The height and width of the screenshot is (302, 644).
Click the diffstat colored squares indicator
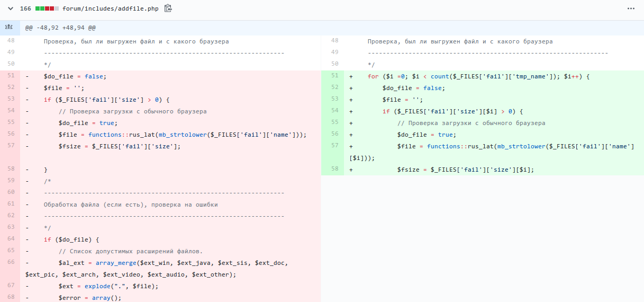point(47,8)
